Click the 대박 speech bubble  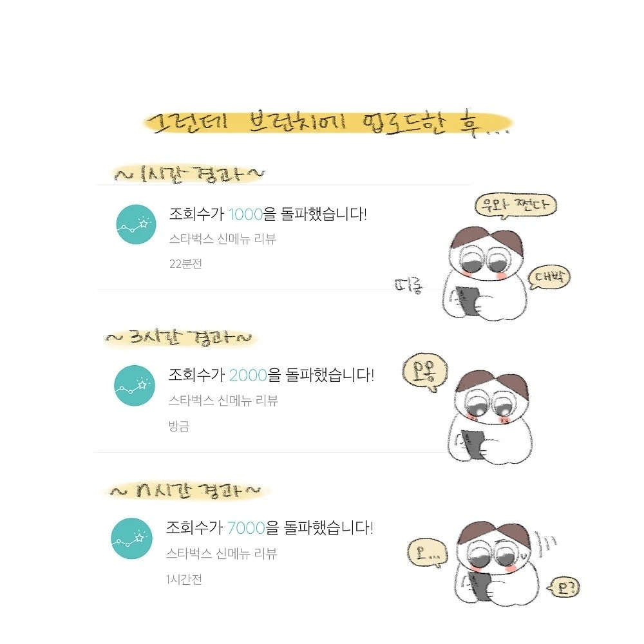(x=549, y=277)
